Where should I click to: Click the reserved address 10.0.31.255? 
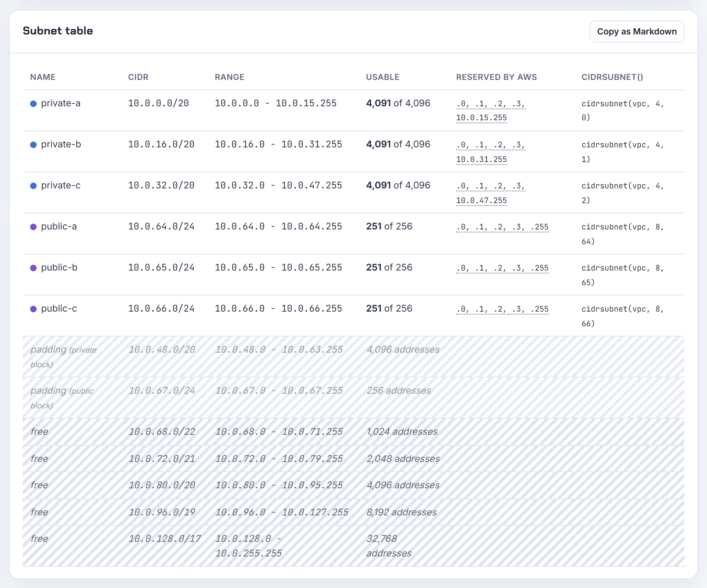(481, 159)
